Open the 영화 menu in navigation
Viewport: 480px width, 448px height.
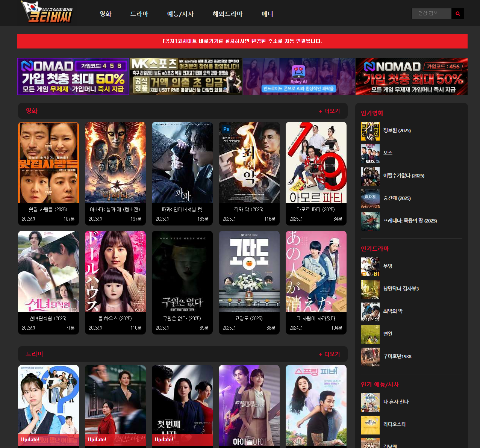105,14
